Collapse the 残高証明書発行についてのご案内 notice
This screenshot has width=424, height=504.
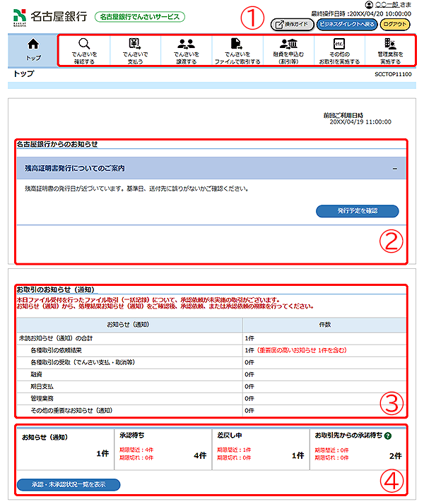(395, 169)
